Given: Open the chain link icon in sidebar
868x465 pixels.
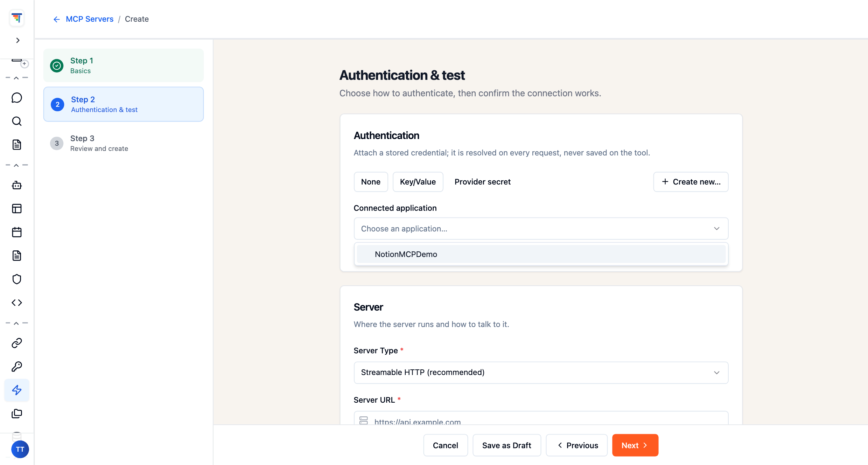Looking at the screenshot, I should [x=17, y=343].
